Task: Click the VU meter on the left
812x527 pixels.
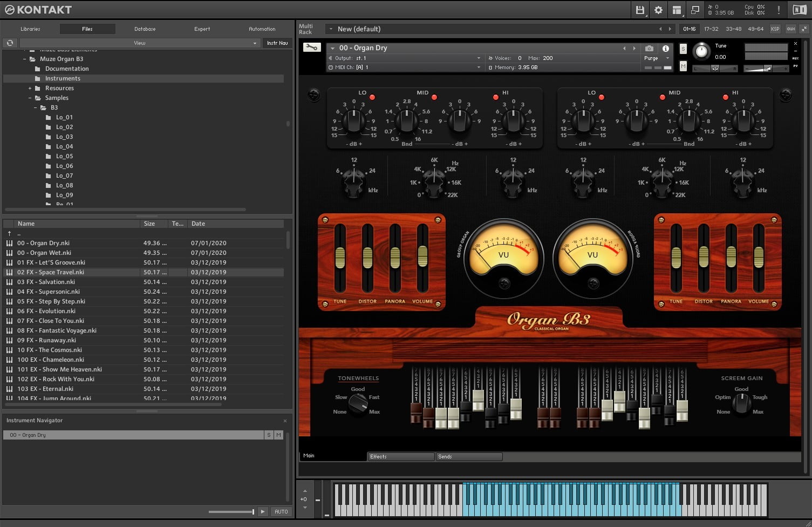Action: (503, 258)
